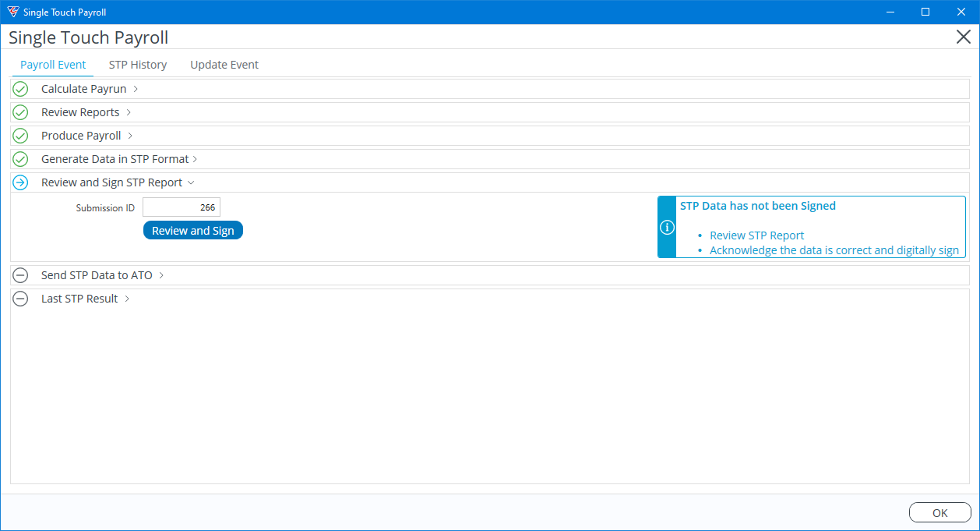Screen dimensions: 980x531
Task: Click the Review STP Report link
Action: [757, 235]
